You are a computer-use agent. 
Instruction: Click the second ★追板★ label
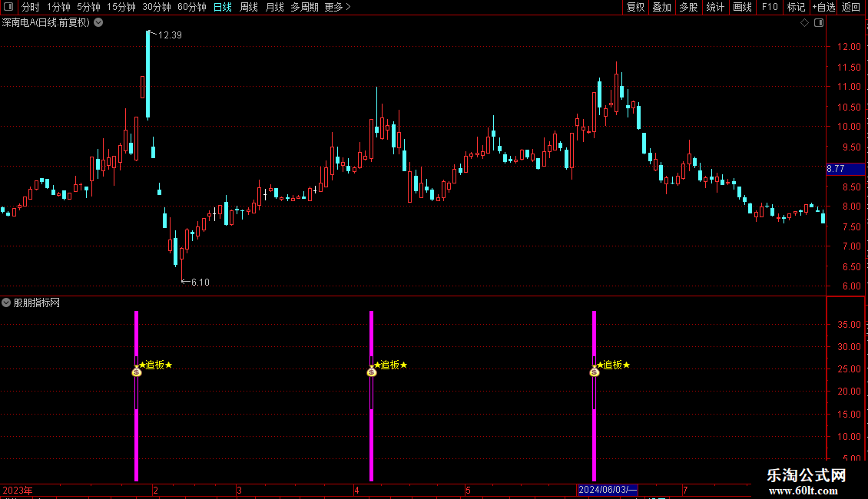coord(391,365)
